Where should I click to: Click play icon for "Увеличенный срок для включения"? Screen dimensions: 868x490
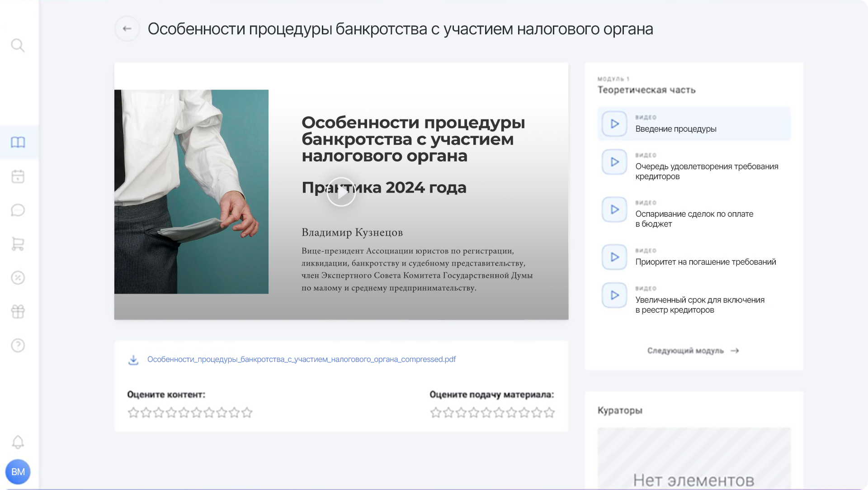coord(614,295)
